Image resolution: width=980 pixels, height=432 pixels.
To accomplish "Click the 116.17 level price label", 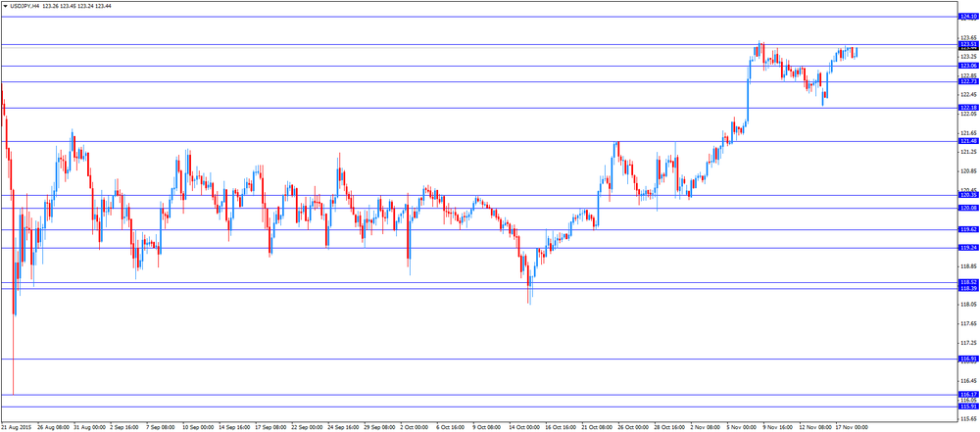I will click(968, 395).
